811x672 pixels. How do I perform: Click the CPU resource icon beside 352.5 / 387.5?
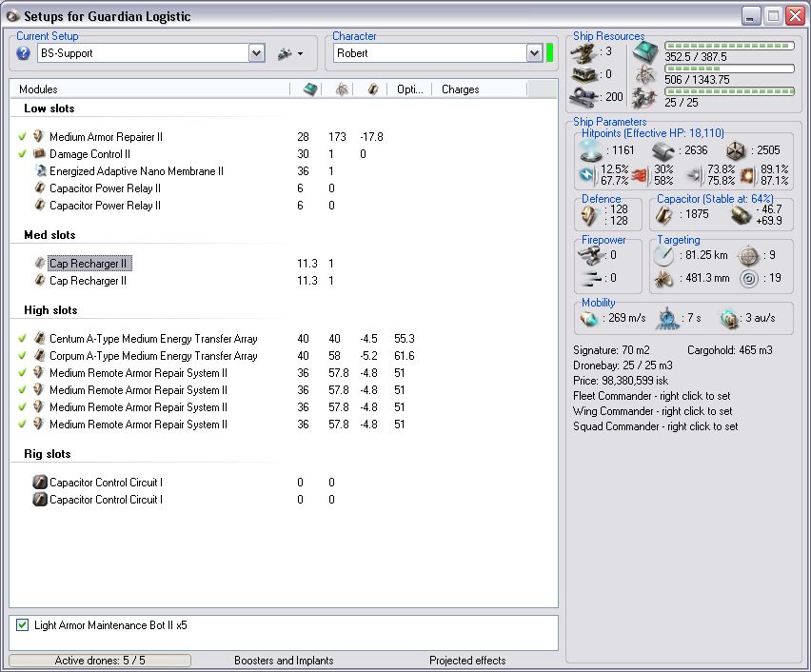[x=645, y=52]
